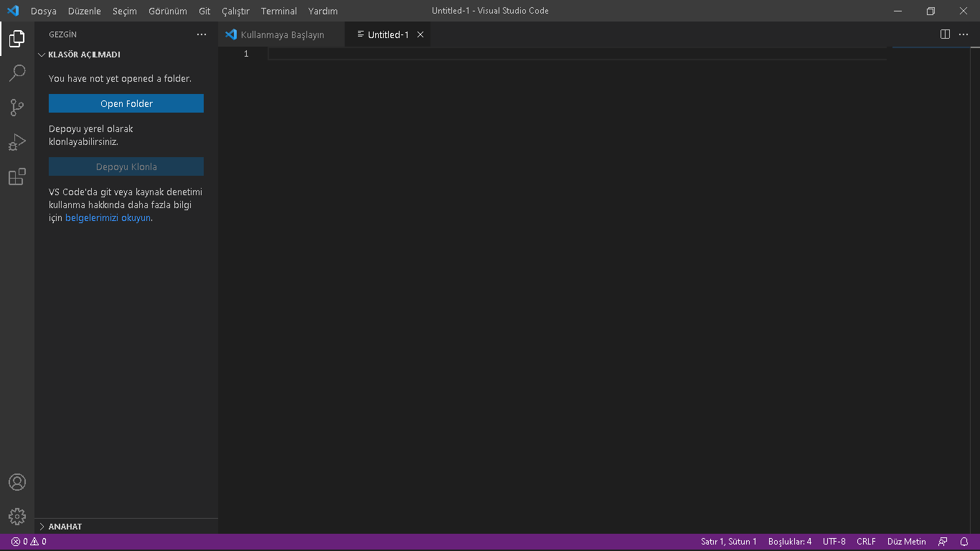Change indentation via Boşluklar: 4
The height and width of the screenshot is (551, 980).
[790, 542]
